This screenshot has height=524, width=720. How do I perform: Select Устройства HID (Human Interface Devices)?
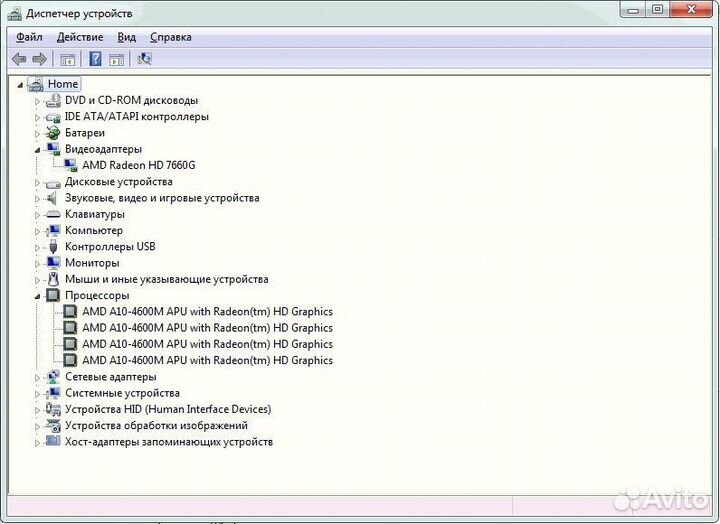167,409
